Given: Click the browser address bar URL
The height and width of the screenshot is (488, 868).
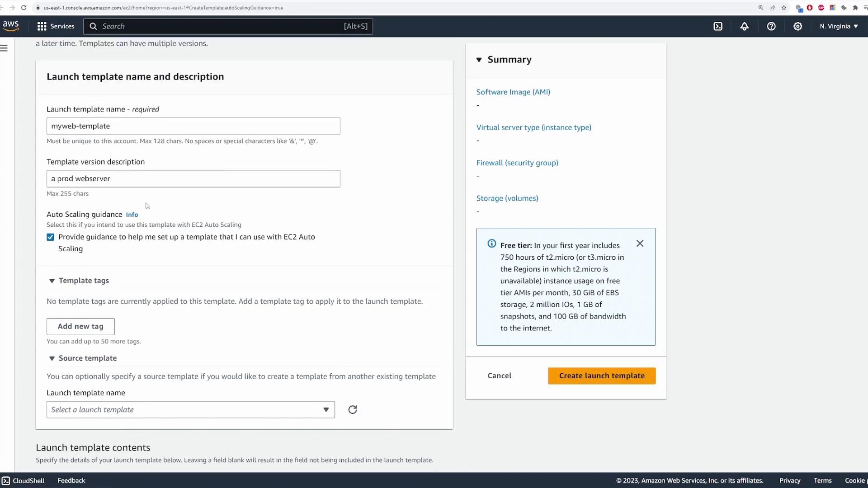Looking at the screenshot, I should click(163, 8).
